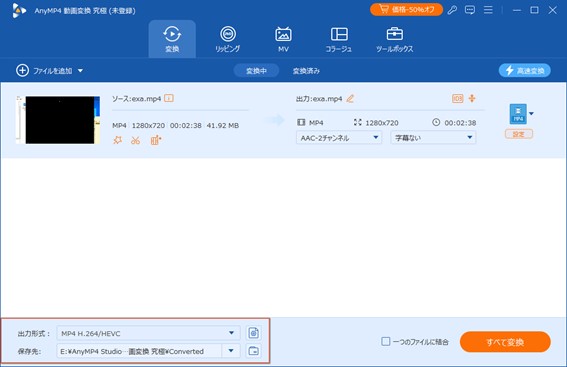Click the 保存先 path field
567x367 pixels.
(139, 351)
